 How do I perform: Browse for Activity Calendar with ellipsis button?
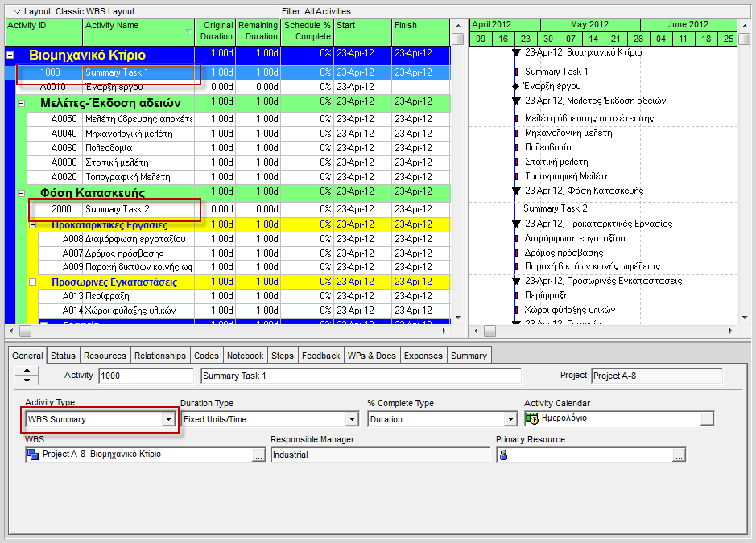(x=707, y=419)
